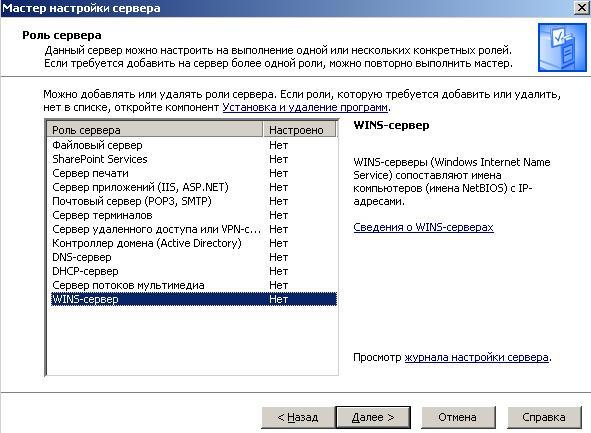Select Почтовый сервер (POP3, SMTP) row
This screenshot has width=591, height=433.
point(193,201)
